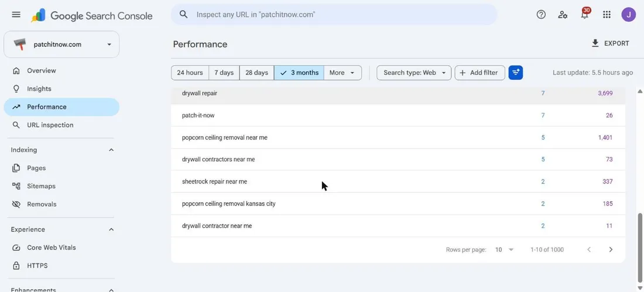Click the Add filter button label
Viewport: 644px width, 292px height.
tap(484, 73)
